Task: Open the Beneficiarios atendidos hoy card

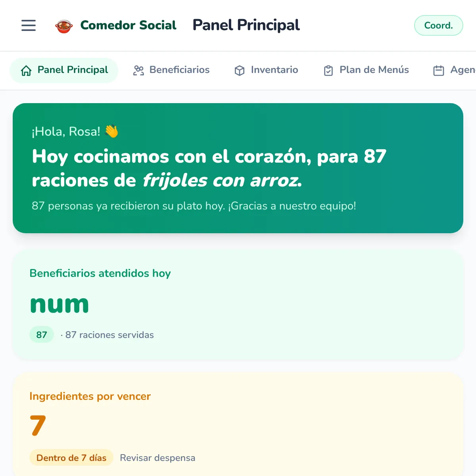Action: (238, 305)
